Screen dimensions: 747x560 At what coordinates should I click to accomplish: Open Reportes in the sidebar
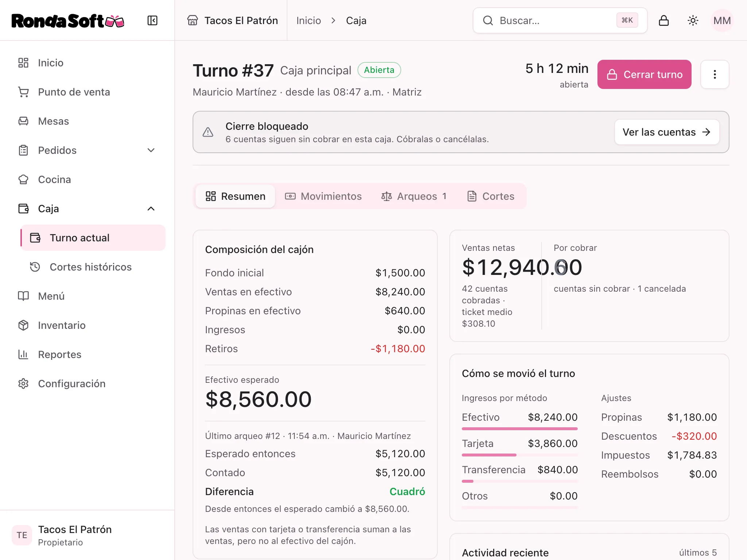coord(88,354)
